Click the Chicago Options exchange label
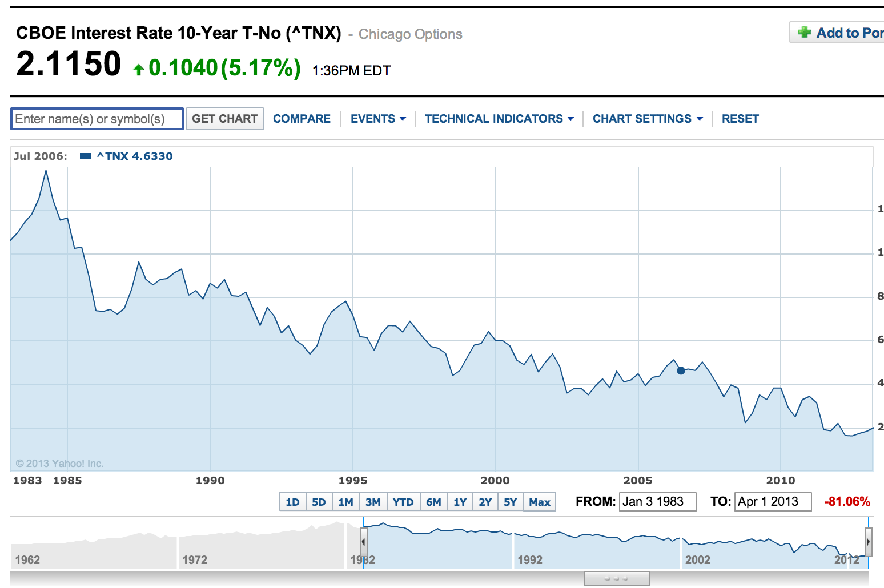 click(410, 34)
